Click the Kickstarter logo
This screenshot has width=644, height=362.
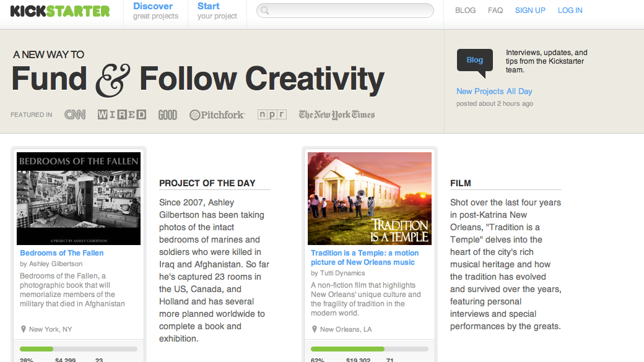[60, 11]
